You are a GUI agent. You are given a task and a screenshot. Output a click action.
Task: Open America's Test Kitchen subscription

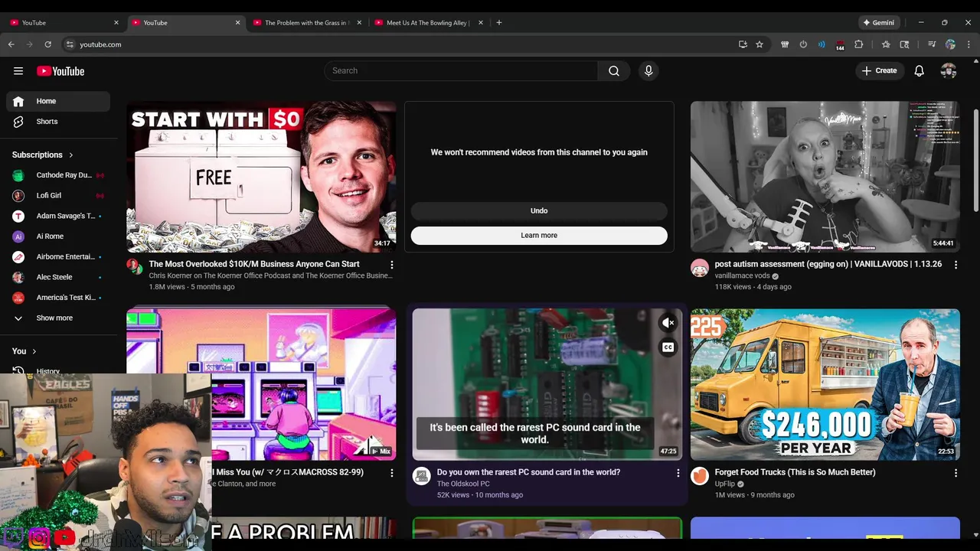click(58, 297)
